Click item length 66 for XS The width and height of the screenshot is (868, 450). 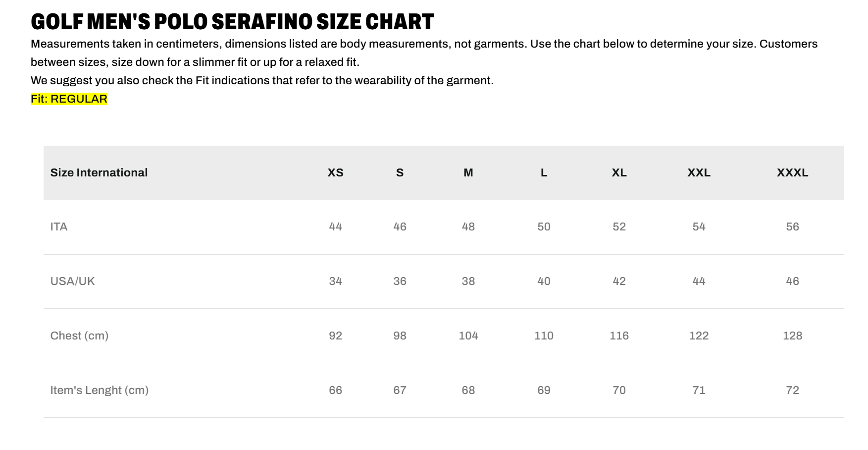click(335, 390)
